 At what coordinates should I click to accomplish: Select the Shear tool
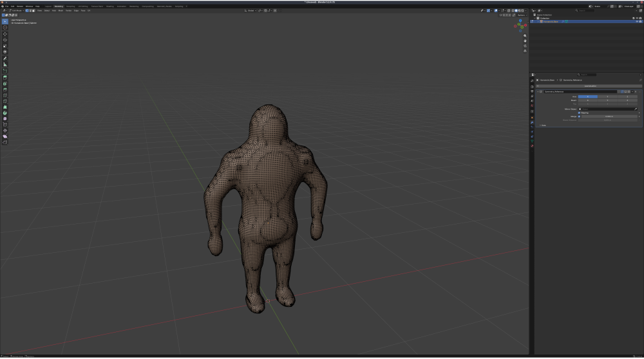point(5,136)
